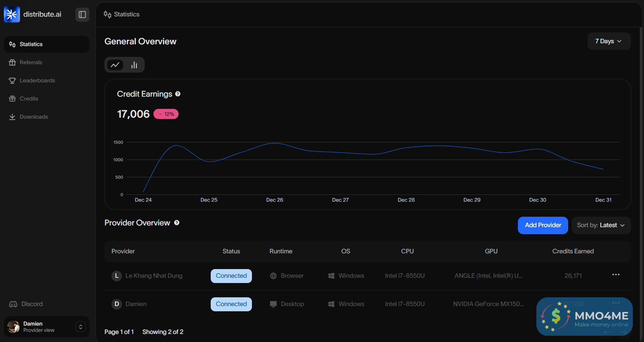The height and width of the screenshot is (342, 644).
Task: Click the GPU column header
Action: (x=491, y=251)
